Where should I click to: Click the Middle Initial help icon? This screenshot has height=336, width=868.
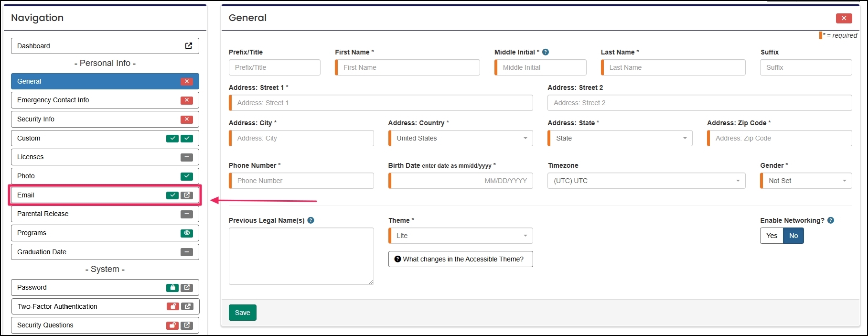(546, 52)
